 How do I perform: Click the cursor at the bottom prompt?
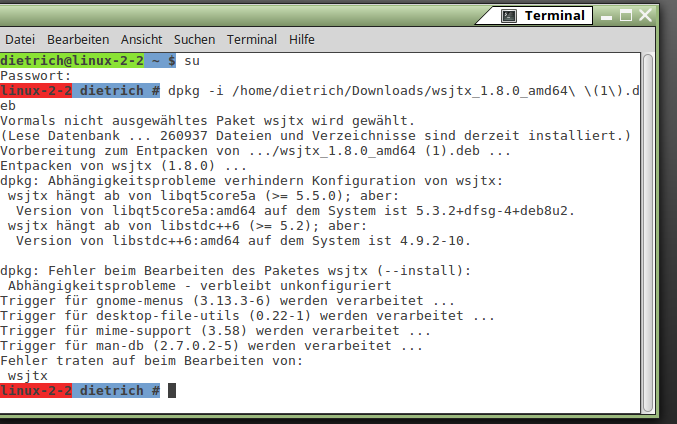172,391
